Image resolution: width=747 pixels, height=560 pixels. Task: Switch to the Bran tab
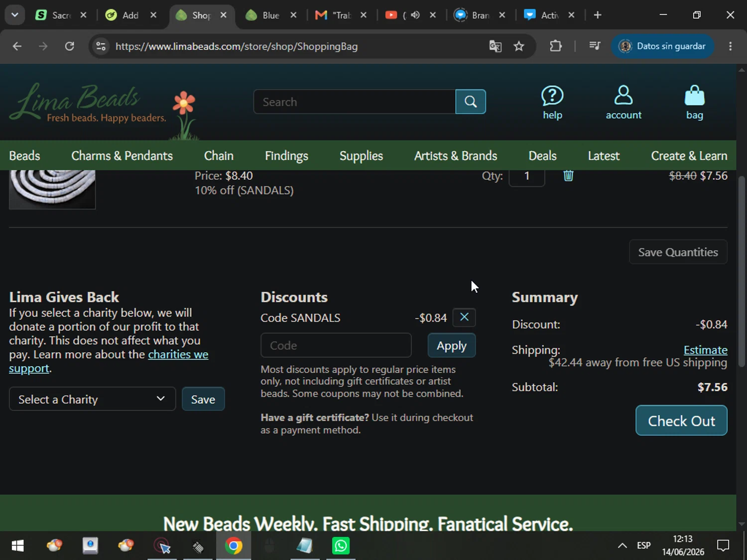(x=480, y=15)
